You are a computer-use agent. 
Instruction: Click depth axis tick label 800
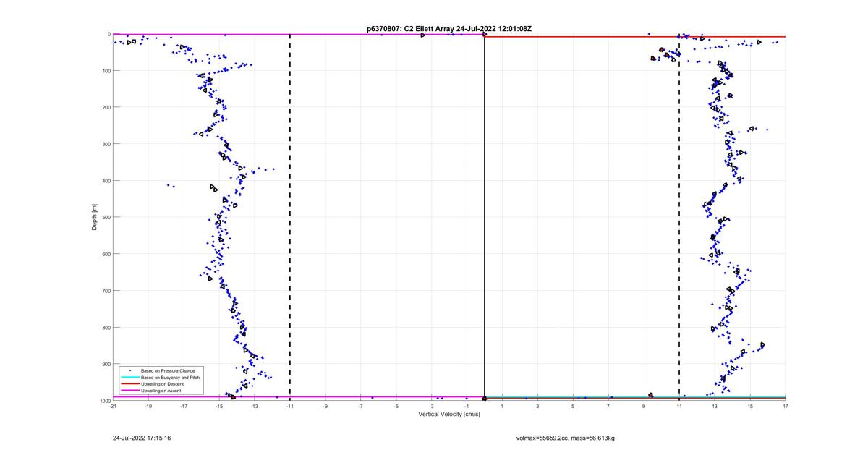pyautogui.click(x=106, y=327)
